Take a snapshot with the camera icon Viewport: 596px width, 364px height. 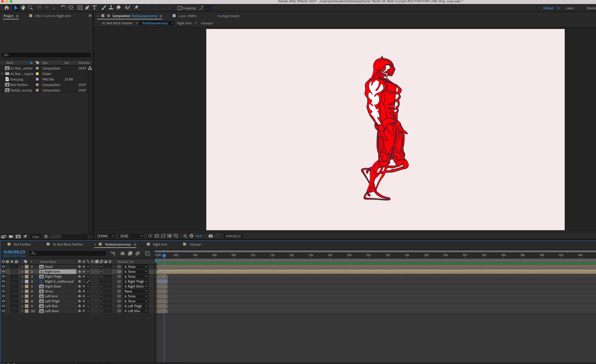pos(210,236)
